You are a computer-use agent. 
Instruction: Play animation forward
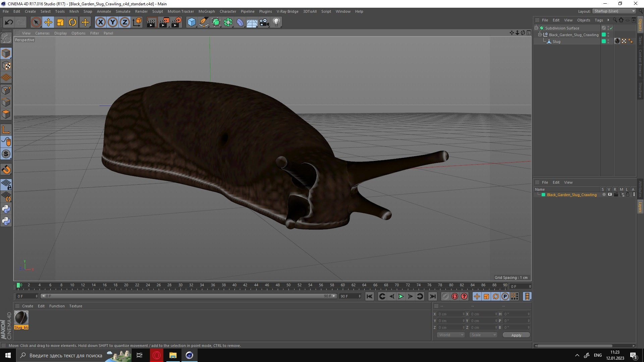pyautogui.click(x=401, y=296)
